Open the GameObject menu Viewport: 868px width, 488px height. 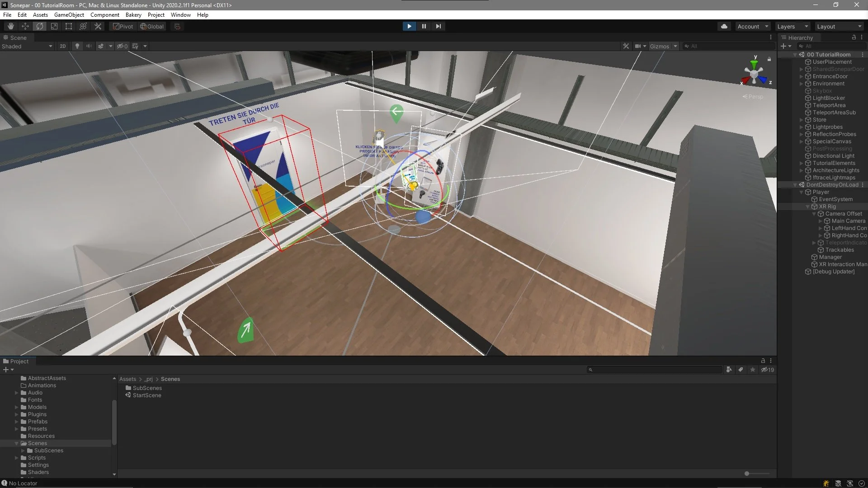(69, 15)
